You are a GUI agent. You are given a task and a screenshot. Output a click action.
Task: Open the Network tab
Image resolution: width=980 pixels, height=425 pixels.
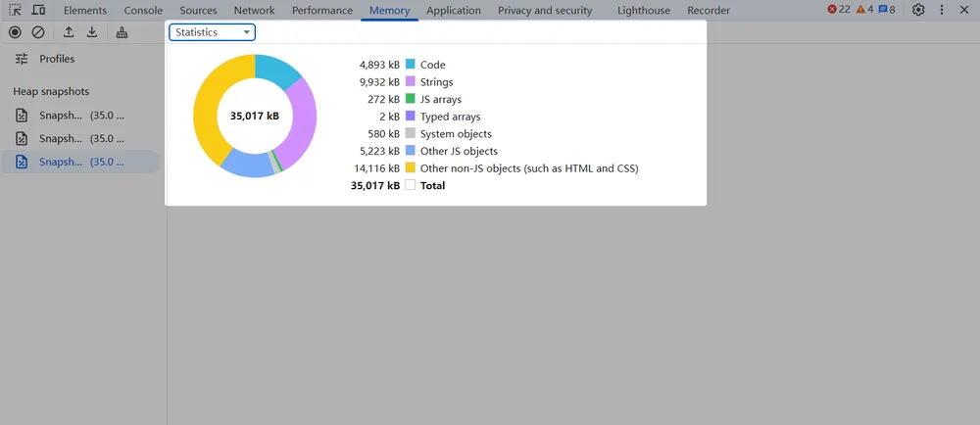255,11
